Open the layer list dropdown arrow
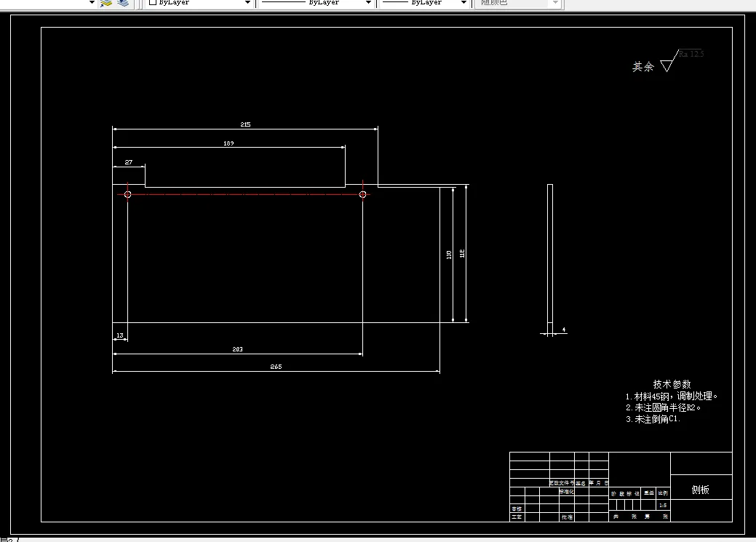This screenshot has width=756, height=542. [x=92, y=3]
